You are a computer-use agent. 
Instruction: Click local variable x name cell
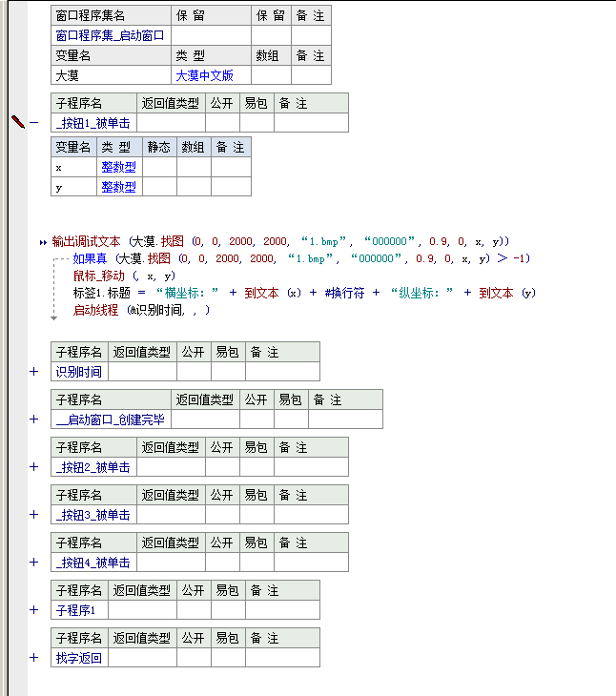(74, 168)
